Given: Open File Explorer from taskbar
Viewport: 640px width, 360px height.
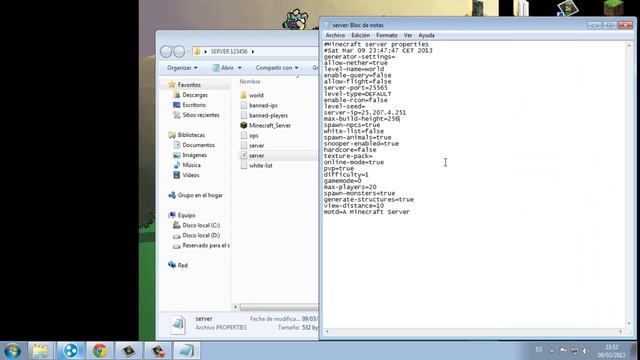Looking at the screenshot, I should click(40, 351).
